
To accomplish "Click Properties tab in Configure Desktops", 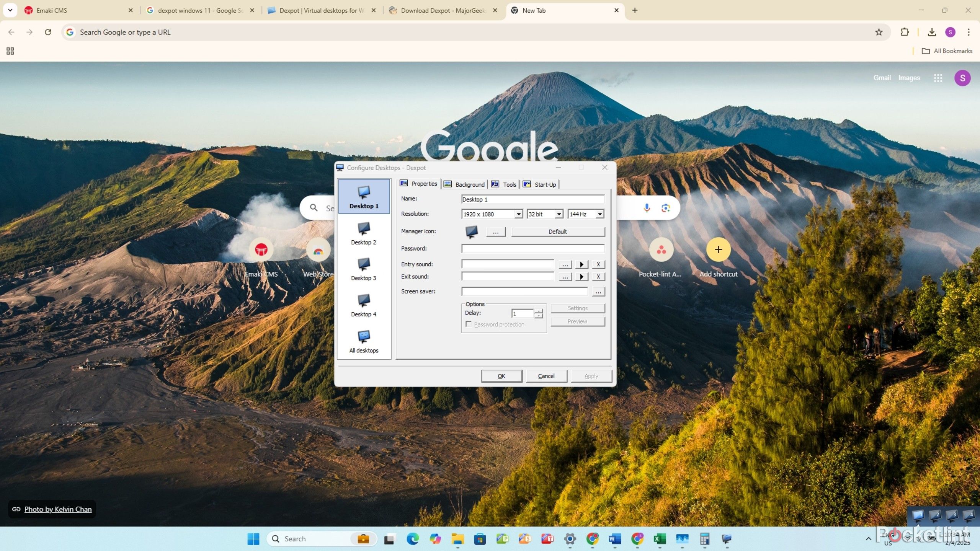I will 419,184.
